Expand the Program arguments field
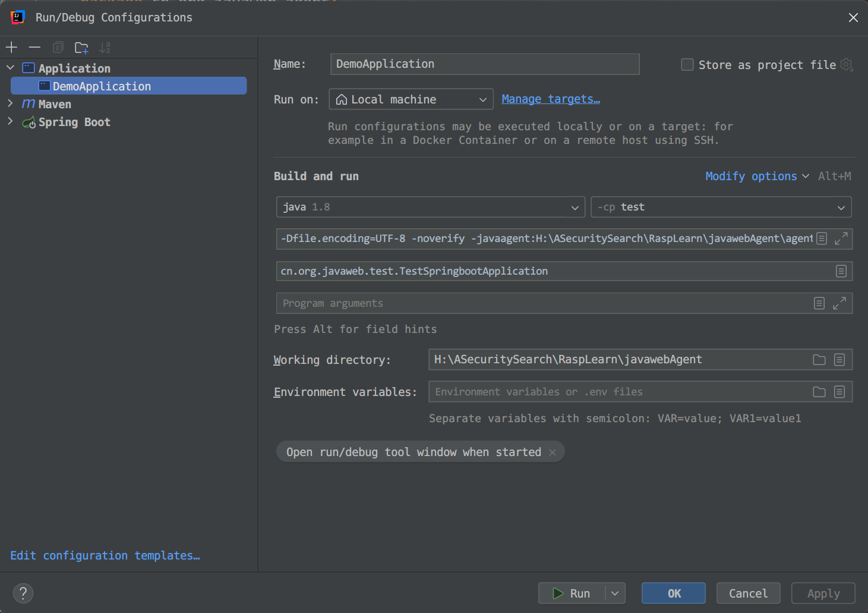Viewport: 868px width, 613px height. click(x=839, y=303)
